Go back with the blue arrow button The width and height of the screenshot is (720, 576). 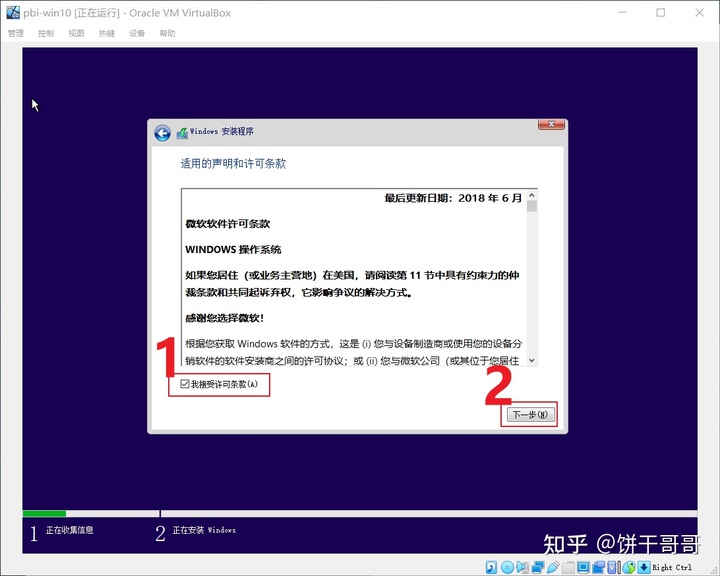(162, 133)
